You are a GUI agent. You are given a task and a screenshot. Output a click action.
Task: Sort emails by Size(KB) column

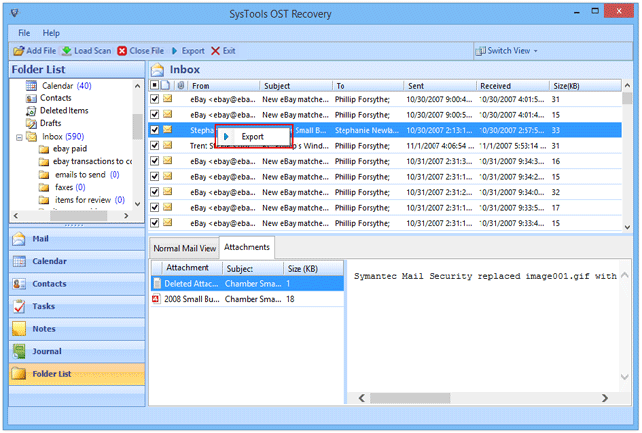click(x=585, y=86)
